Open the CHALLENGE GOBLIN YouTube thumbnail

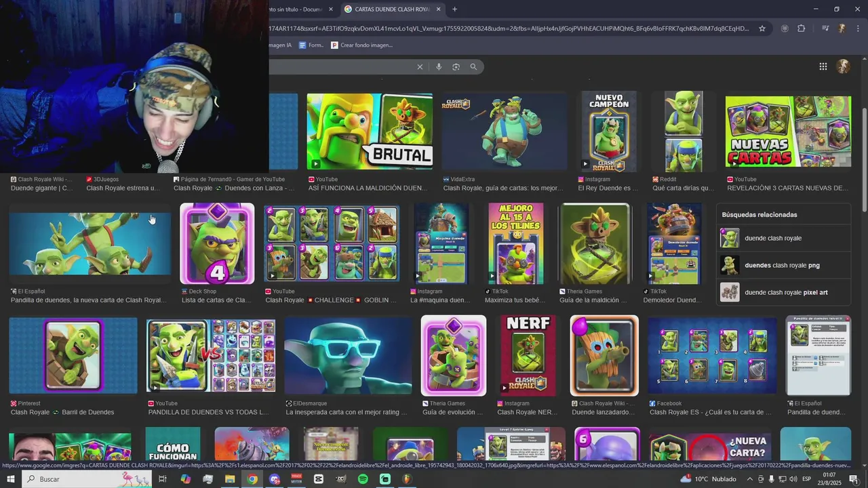tap(332, 244)
